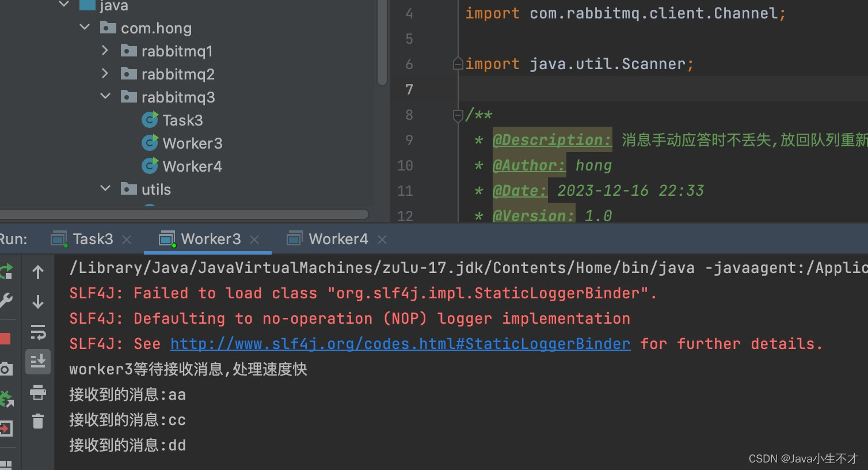Click the Task3 class icon in tree
This screenshot has height=470, width=868.
click(x=150, y=120)
